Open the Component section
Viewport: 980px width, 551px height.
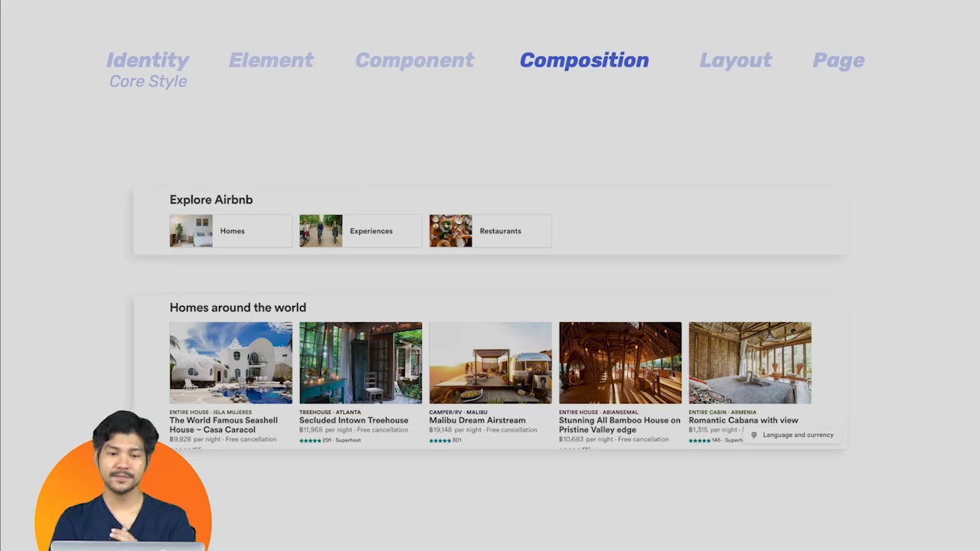(x=414, y=60)
